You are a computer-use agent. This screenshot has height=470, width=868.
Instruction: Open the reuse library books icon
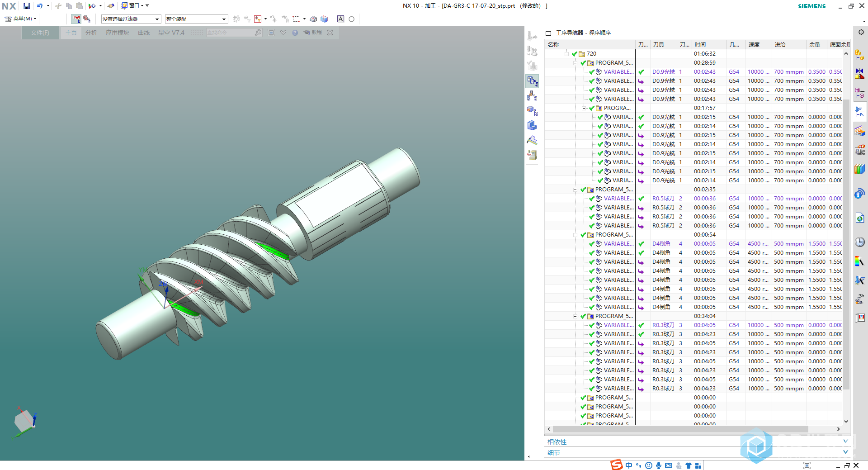860,169
